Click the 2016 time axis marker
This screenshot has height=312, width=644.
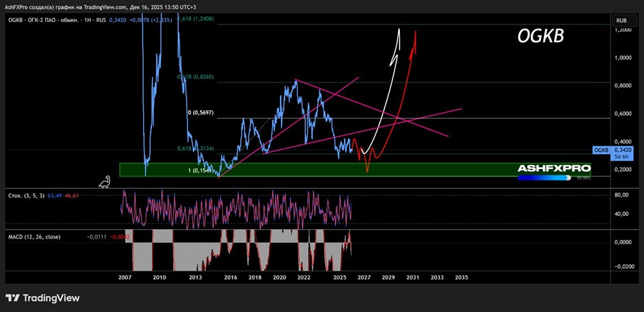coord(231,277)
